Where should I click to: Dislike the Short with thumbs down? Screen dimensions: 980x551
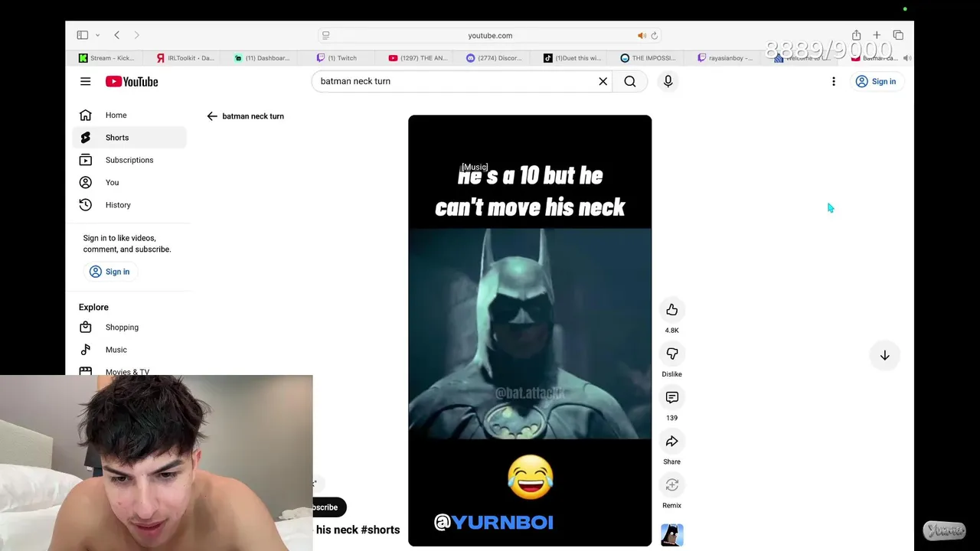672,354
